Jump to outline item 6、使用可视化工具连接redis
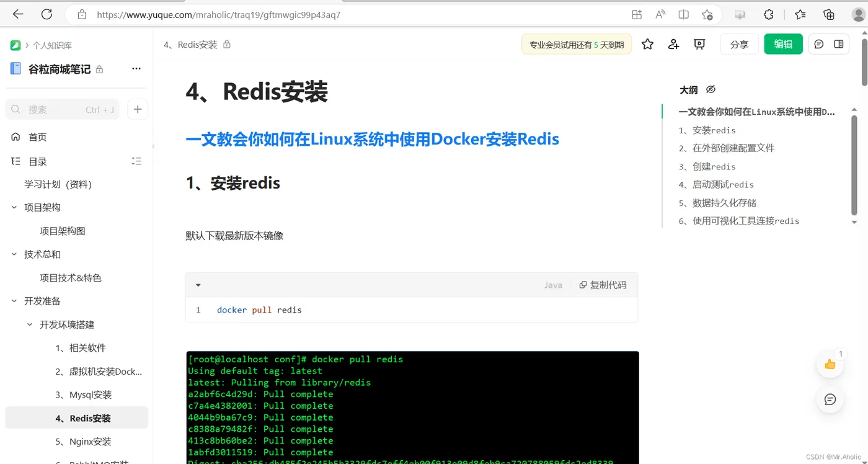Viewport: 868px width, 464px height. tap(739, 221)
